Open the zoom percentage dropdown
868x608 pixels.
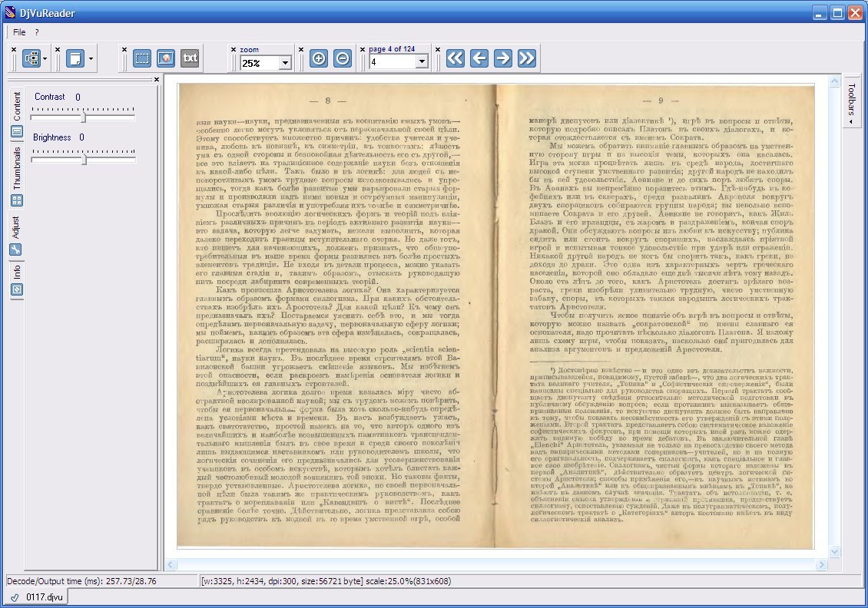pyautogui.click(x=285, y=62)
